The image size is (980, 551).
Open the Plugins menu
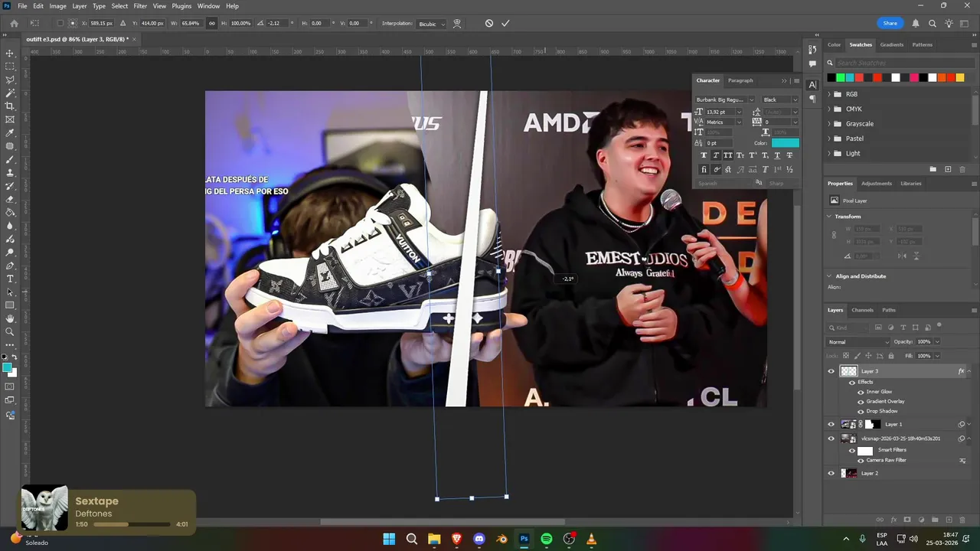click(x=181, y=6)
